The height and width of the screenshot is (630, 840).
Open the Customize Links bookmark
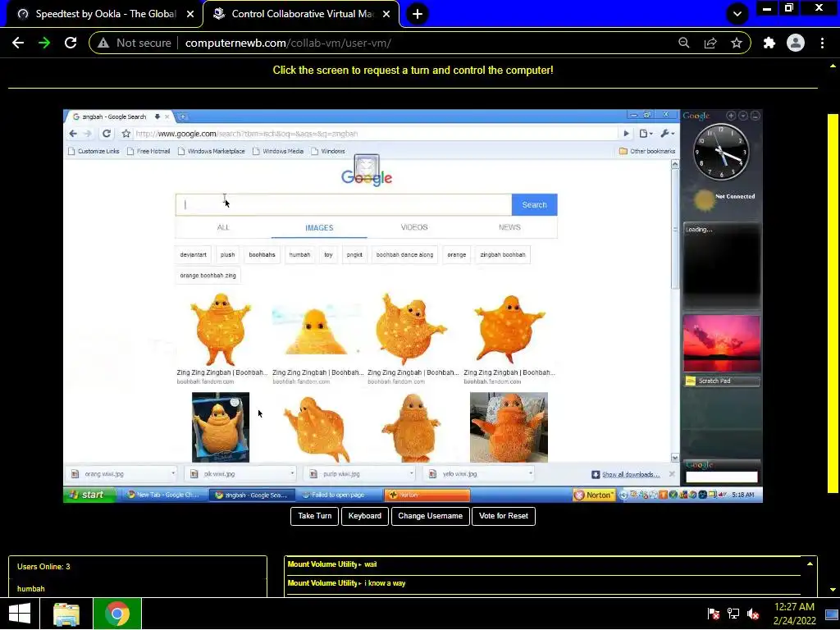(94, 151)
